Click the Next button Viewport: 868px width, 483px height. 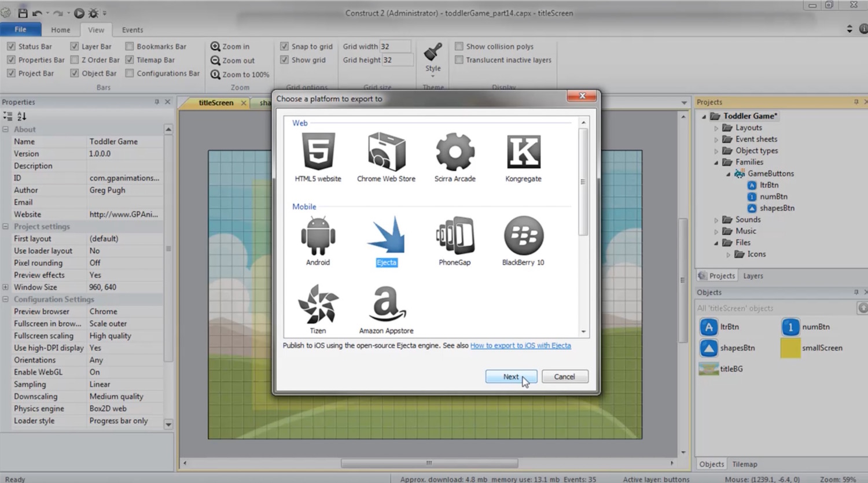click(511, 377)
